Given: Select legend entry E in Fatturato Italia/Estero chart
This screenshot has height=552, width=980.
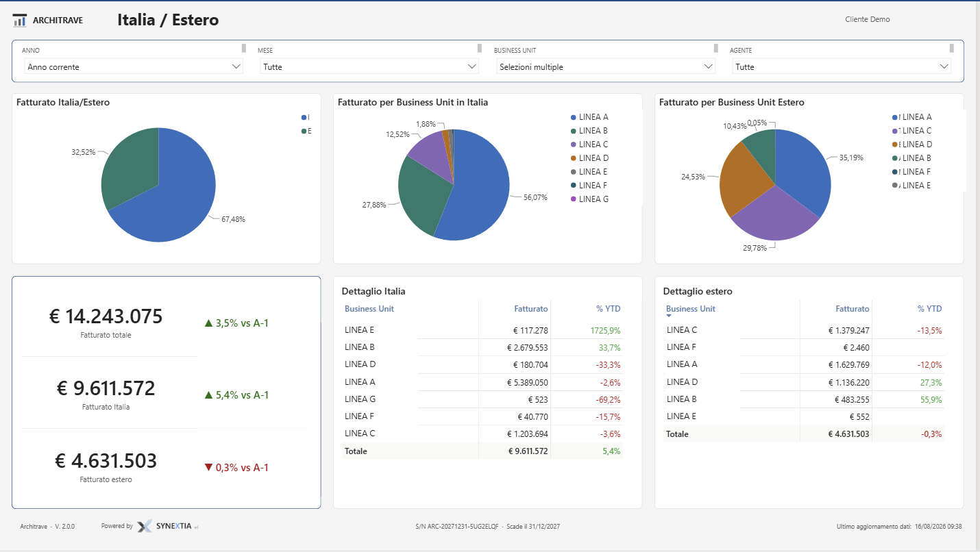Looking at the screenshot, I should 306,131.
